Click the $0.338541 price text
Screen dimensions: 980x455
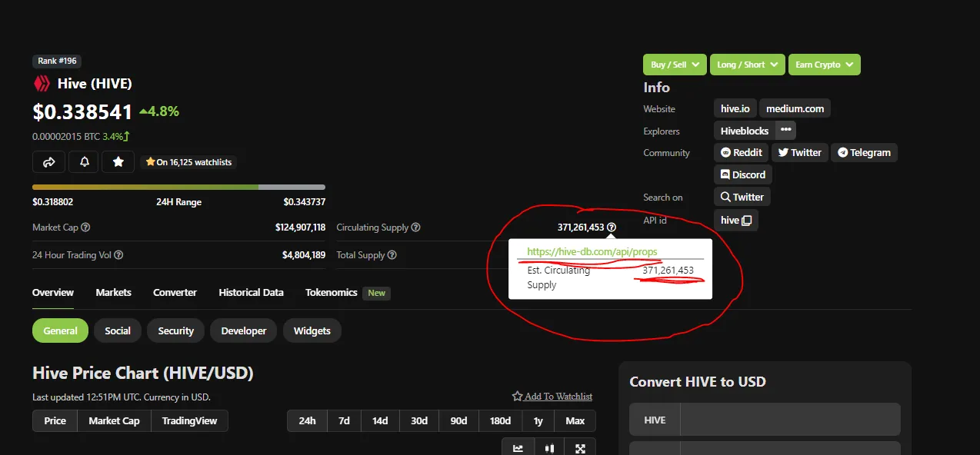[x=82, y=112]
